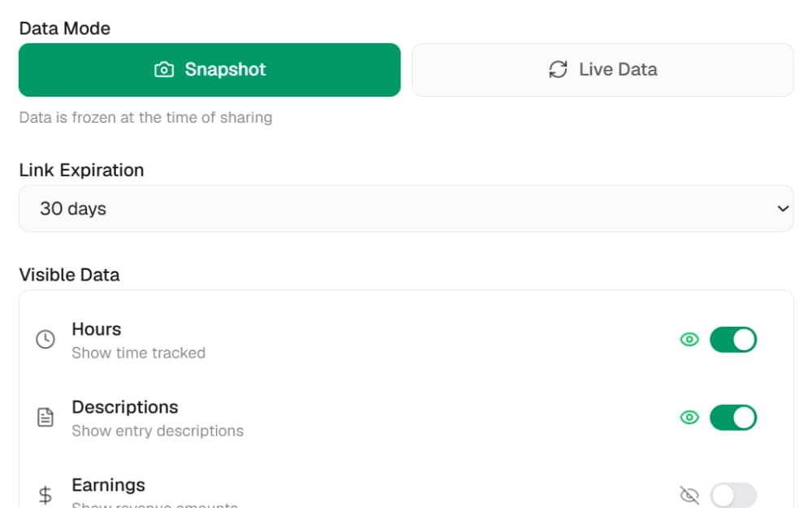Viewport: 812px width, 508px height.
Task: Click the crossed-out eye icon beside Earnings
Action: pos(689,495)
